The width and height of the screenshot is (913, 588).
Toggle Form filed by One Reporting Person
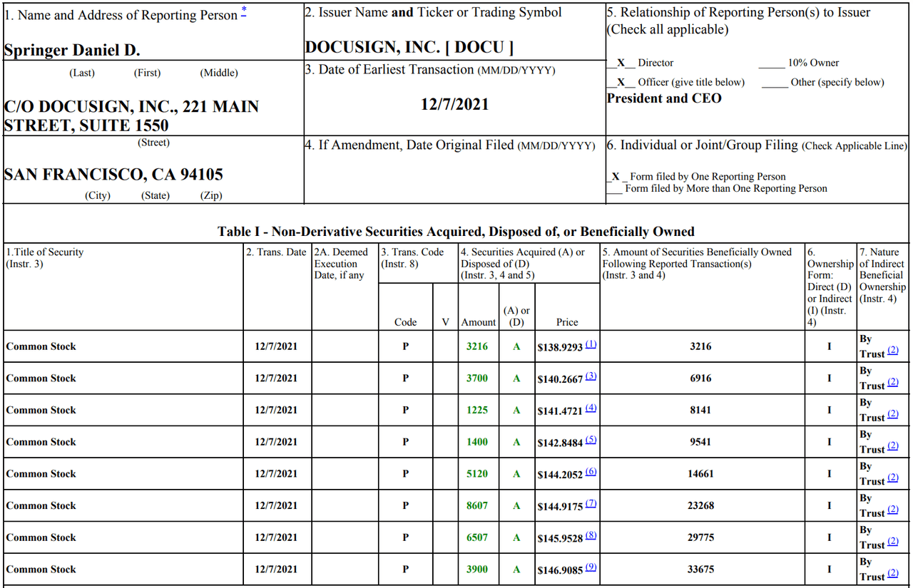[617, 176]
